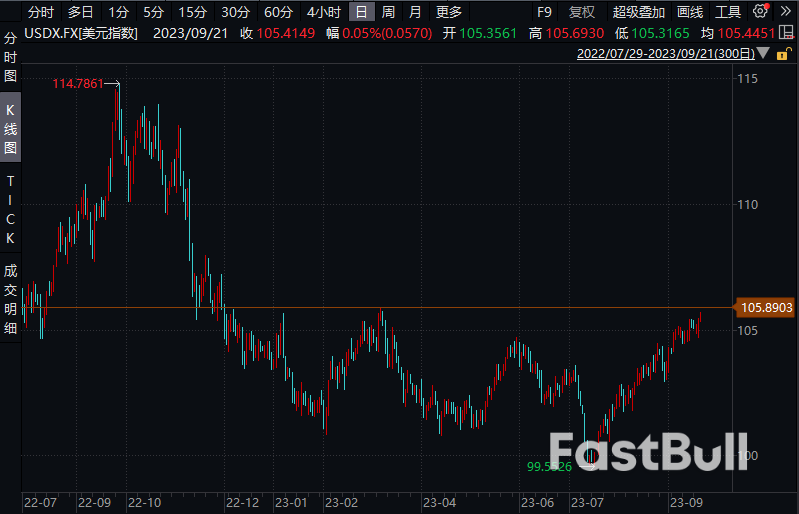799x514 pixels.
Task: Select the 4小时 timeframe
Action: coord(323,12)
